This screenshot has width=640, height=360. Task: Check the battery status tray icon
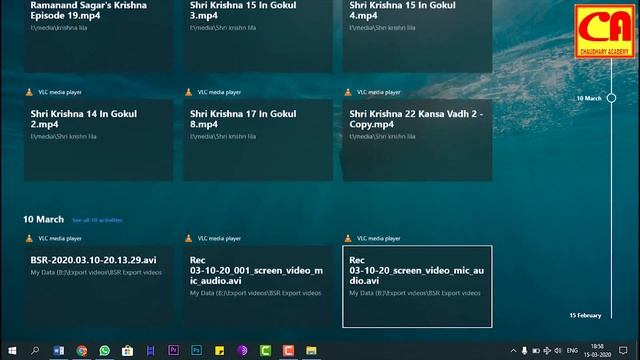(536, 351)
